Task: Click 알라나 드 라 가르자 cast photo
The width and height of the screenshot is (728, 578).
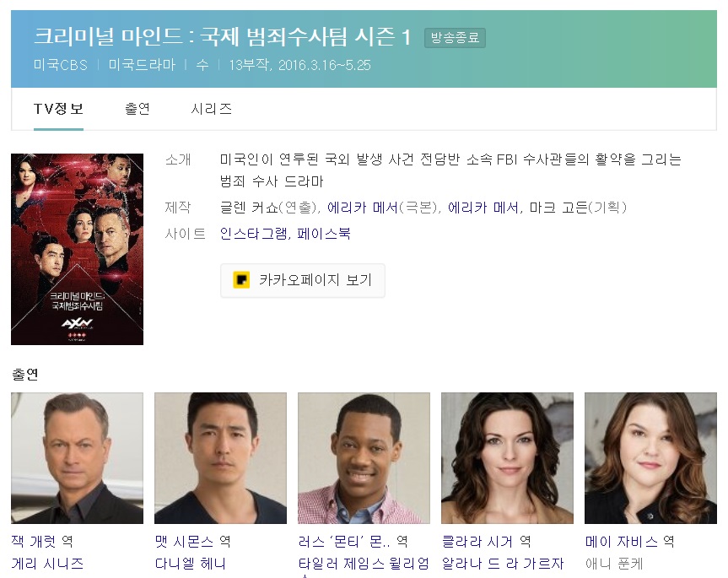Action: [508, 458]
